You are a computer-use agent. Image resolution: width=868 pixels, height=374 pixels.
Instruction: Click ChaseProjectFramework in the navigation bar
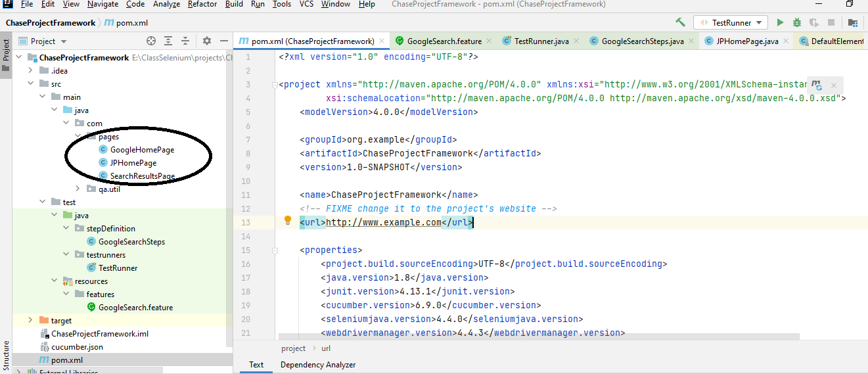51,22
